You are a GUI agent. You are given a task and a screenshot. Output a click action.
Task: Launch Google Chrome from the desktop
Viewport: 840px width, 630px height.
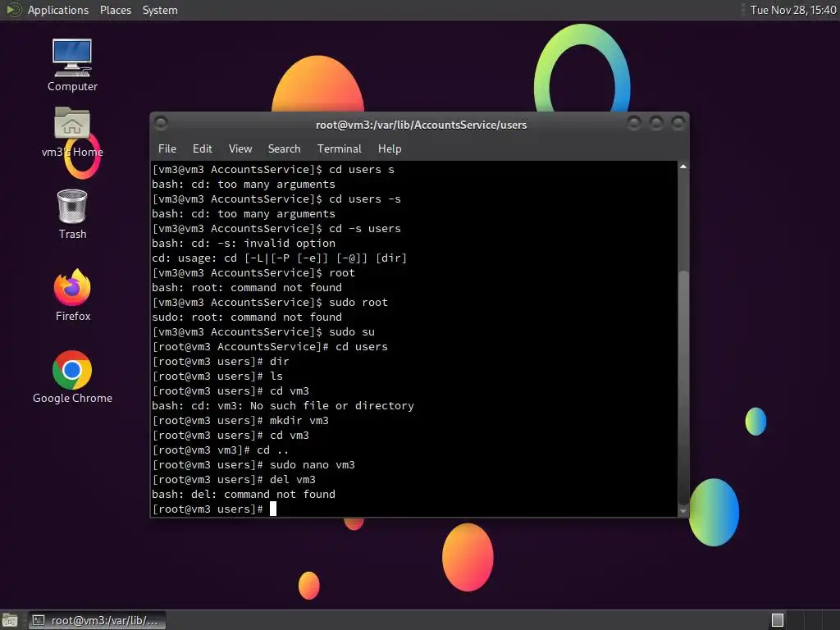point(72,377)
